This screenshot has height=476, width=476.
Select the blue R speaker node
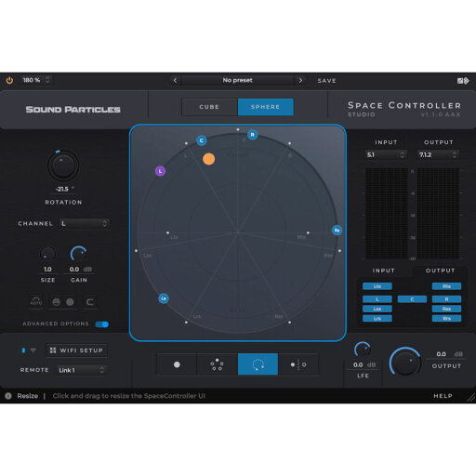coord(252,135)
